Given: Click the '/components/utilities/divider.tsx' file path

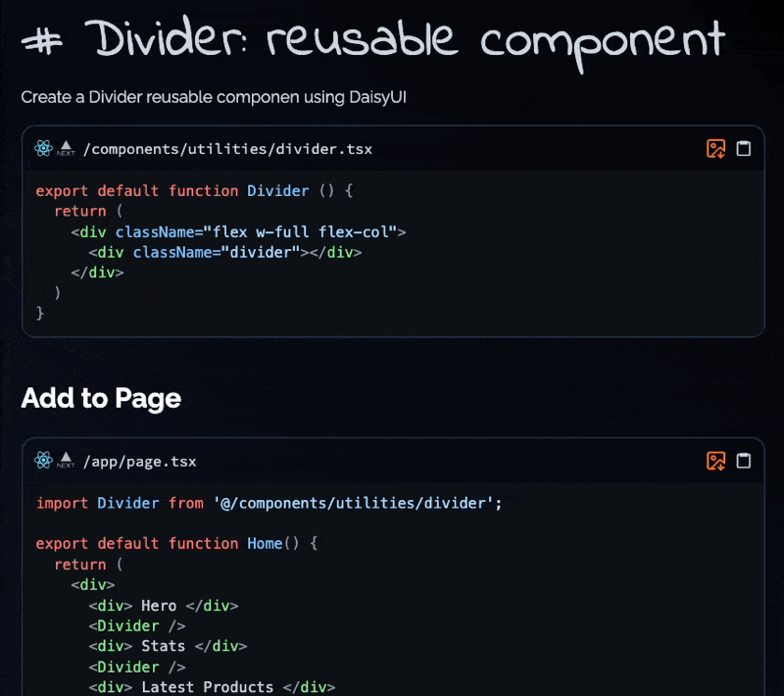Looking at the screenshot, I should pos(227,149).
